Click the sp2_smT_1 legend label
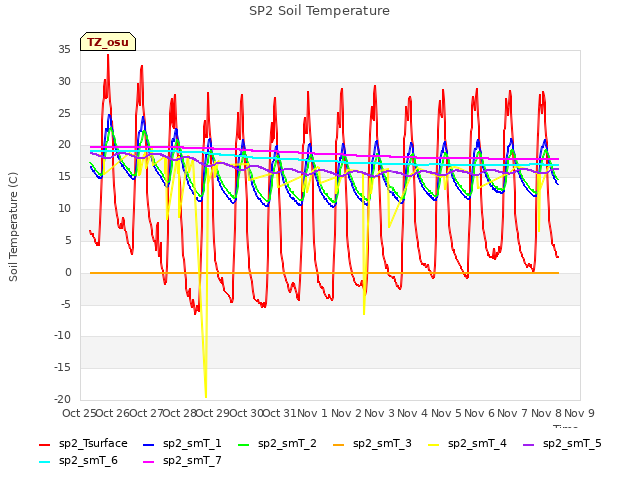Viewport: 640px width, 480px height. [192, 443]
